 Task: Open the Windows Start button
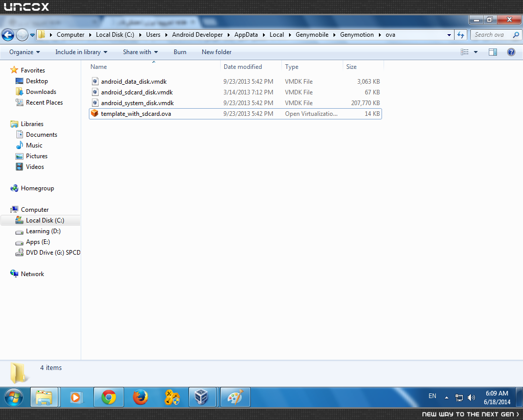point(14,398)
